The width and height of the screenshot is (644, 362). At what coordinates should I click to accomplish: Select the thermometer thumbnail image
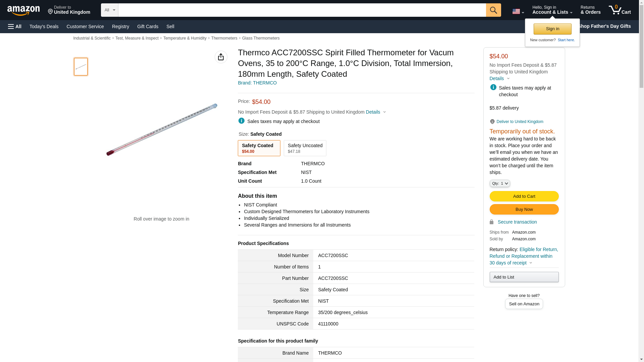(x=80, y=66)
